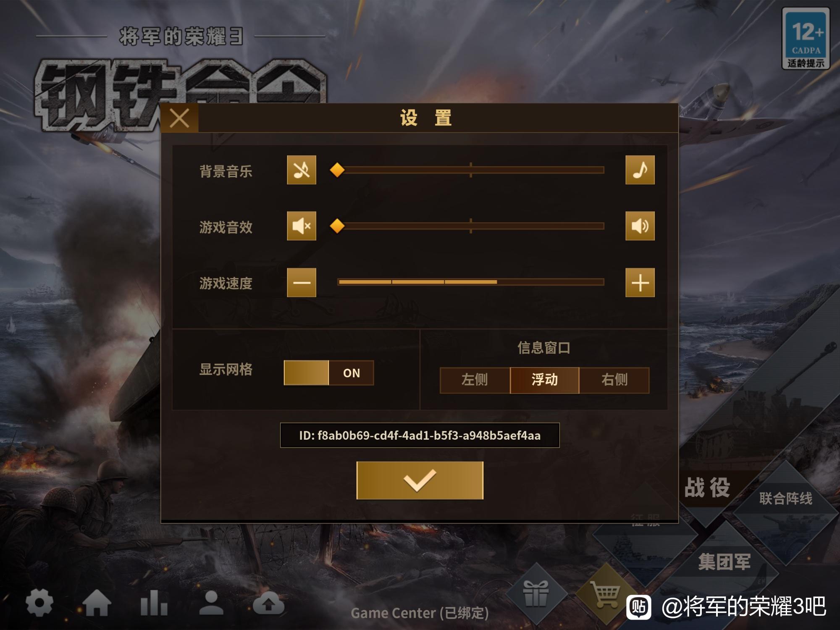
Task: Click the home icon in bottom bar
Action: pos(97,603)
